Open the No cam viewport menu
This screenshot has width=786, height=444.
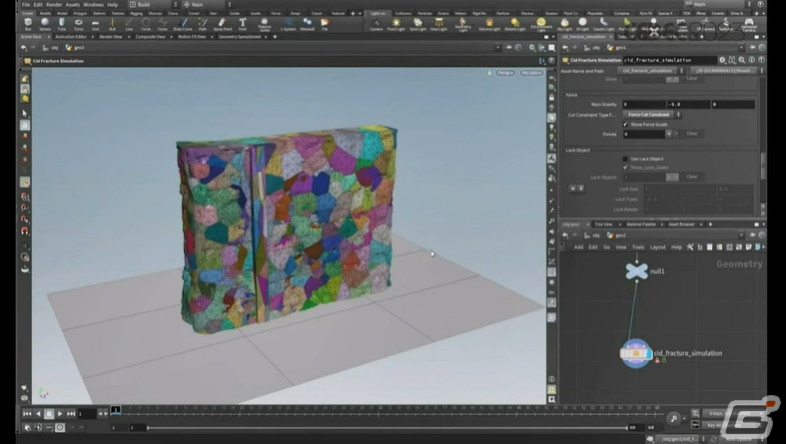tap(531, 73)
